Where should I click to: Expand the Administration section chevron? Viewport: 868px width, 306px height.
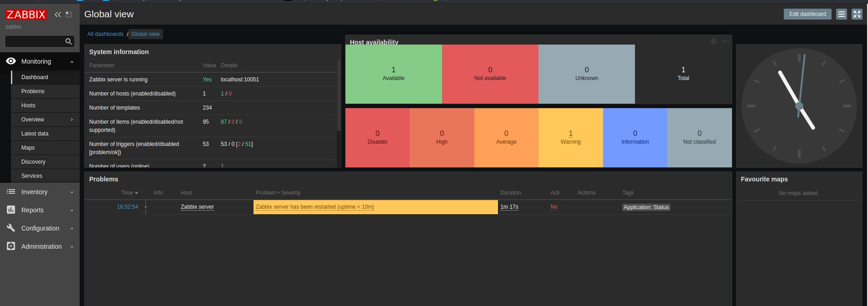point(72,247)
